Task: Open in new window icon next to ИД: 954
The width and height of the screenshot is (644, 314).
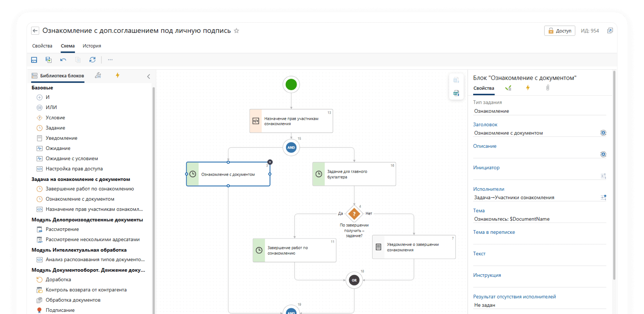Action: tap(610, 31)
